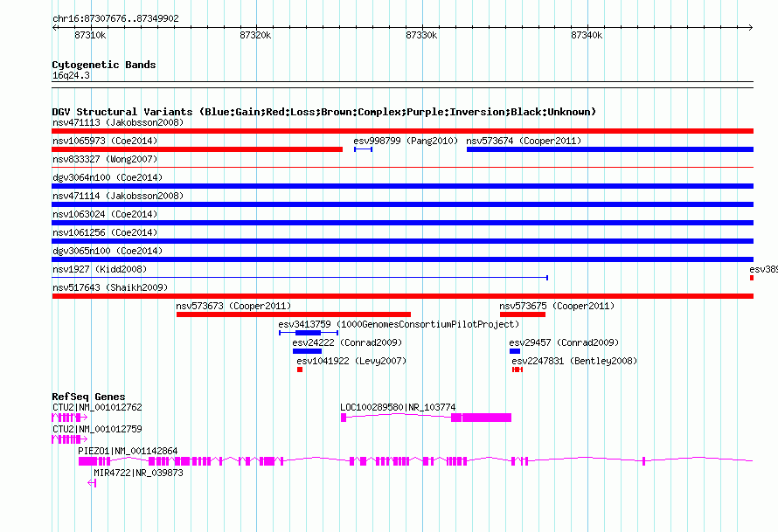
Task: Click the nsv471113 (Jakobsson2008) label
Action: 118,122
